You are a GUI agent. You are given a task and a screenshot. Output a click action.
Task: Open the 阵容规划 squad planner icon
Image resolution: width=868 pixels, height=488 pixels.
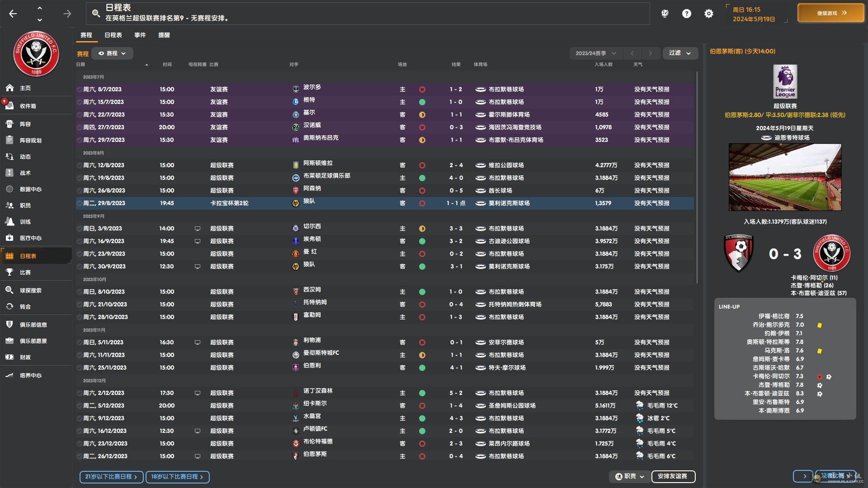click(9, 140)
